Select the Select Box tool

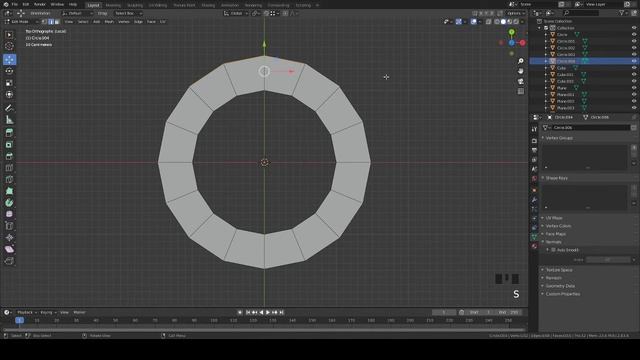pyautogui.click(x=9, y=35)
